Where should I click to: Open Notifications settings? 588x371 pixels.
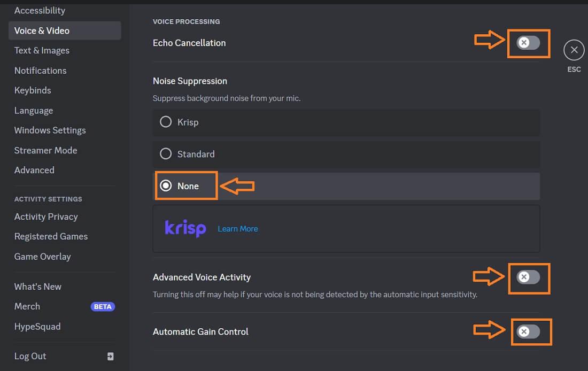[x=41, y=71]
